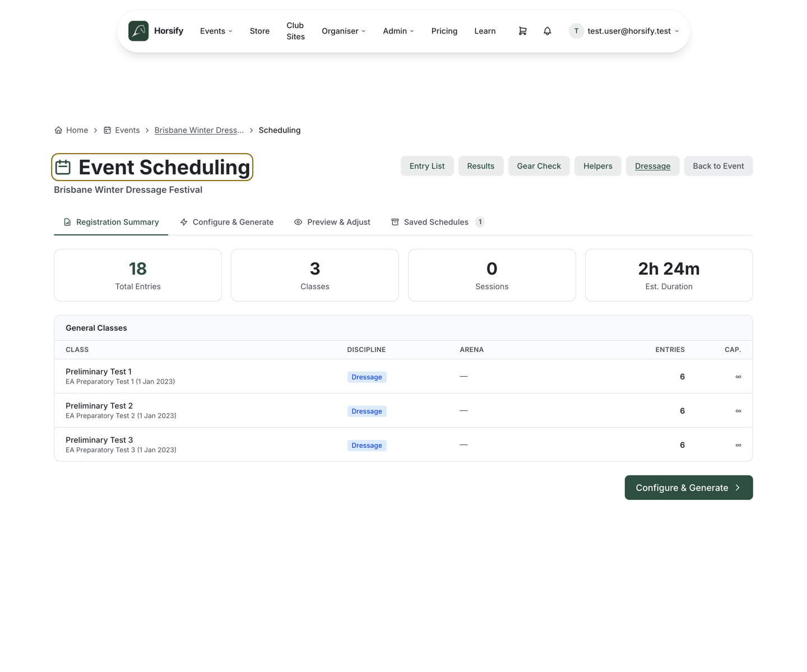This screenshot has width=807, height=672.
Task: Click the DISCIPLINE column header
Action: click(367, 350)
